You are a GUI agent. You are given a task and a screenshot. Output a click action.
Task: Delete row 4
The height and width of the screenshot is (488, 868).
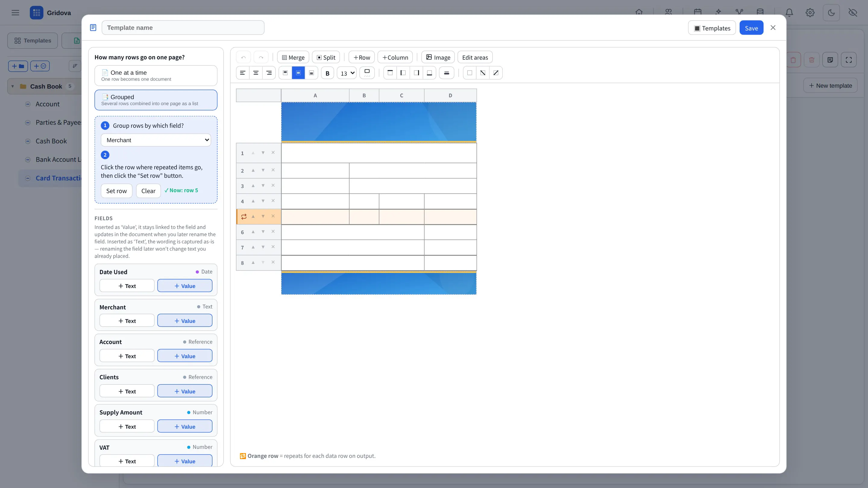[x=273, y=201]
